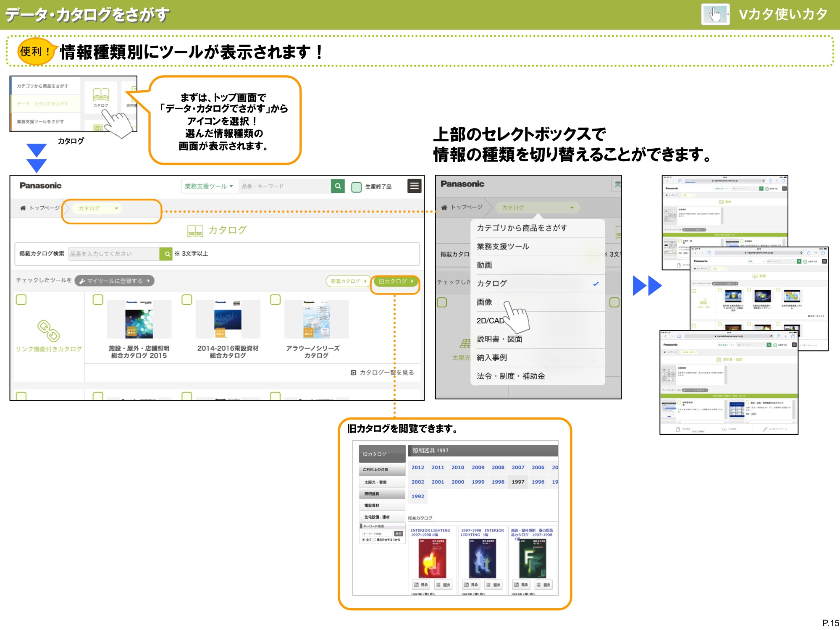The height and width of the screenshot is (630, 840).
Task: Click the カタログ一覧を見る link
Action: pos(383,373)
